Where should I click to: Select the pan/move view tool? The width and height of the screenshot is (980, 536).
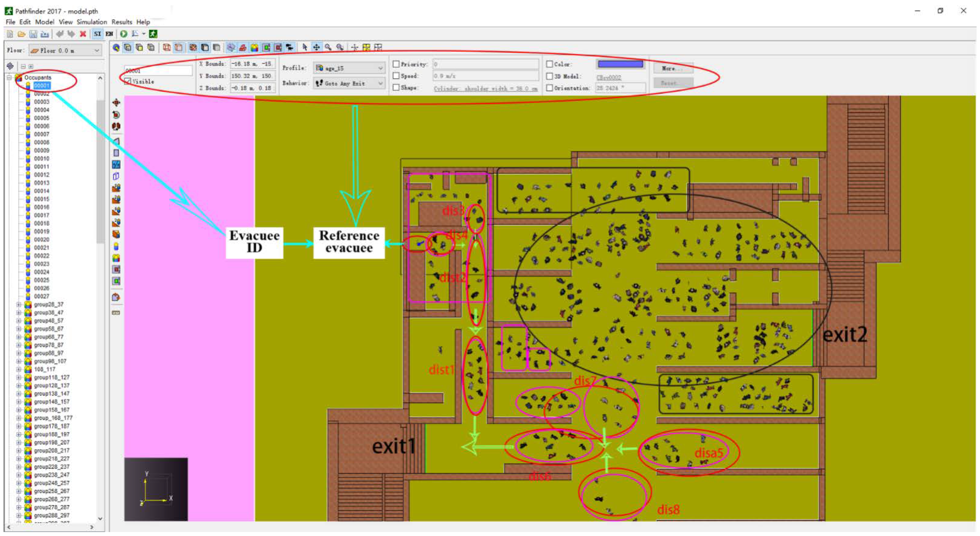tap(316, 47)
